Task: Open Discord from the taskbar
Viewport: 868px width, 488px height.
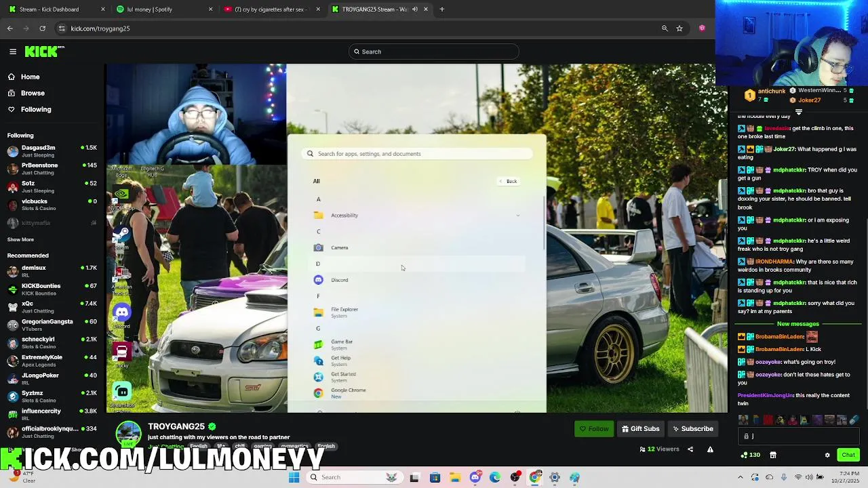Action: click(x=475, y=477)
